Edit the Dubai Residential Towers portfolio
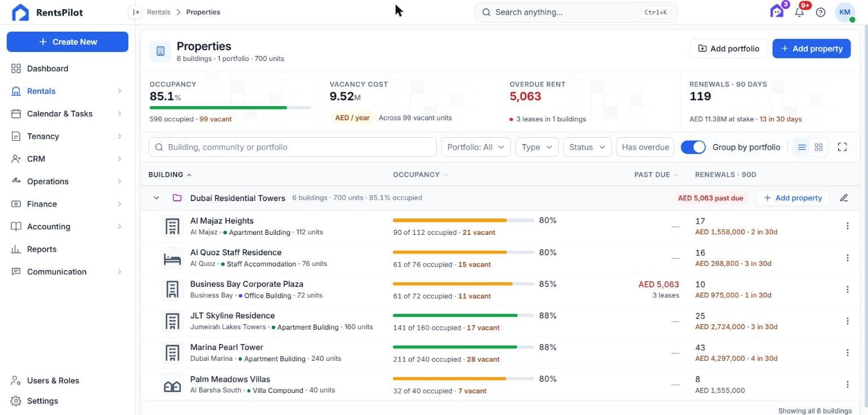 (x=844, y=198)
